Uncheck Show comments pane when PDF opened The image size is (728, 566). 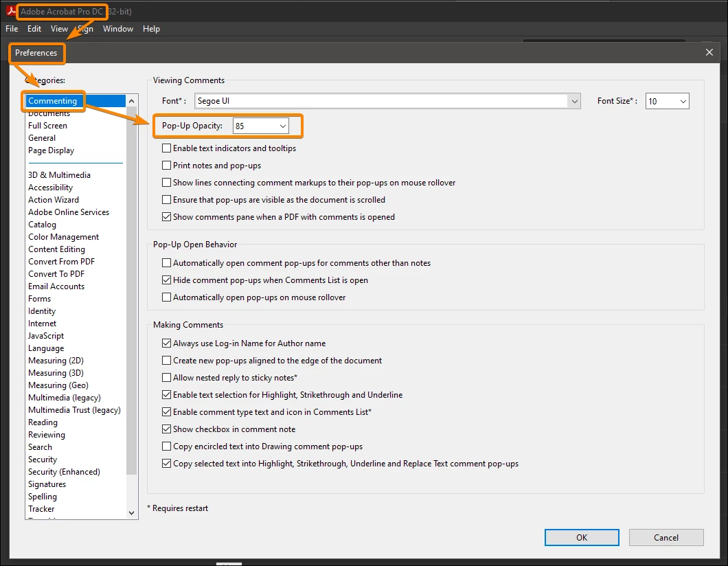(x=166, y=217)
